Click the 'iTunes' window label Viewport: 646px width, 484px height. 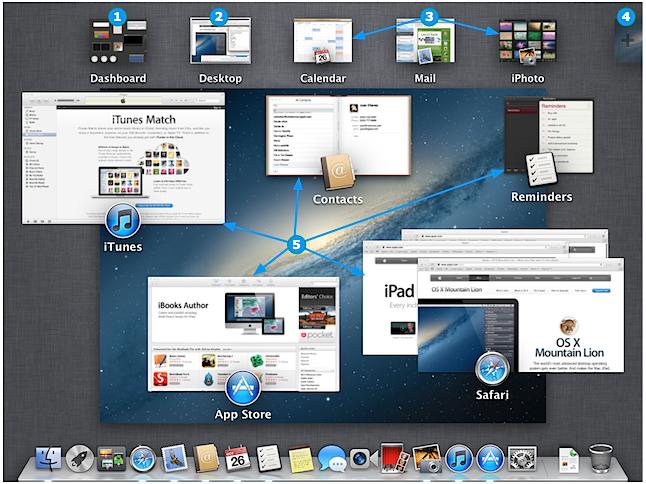point(123,247)
